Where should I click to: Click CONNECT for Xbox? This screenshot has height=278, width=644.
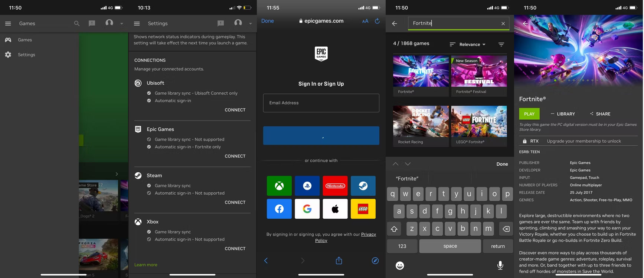(235, 249)
